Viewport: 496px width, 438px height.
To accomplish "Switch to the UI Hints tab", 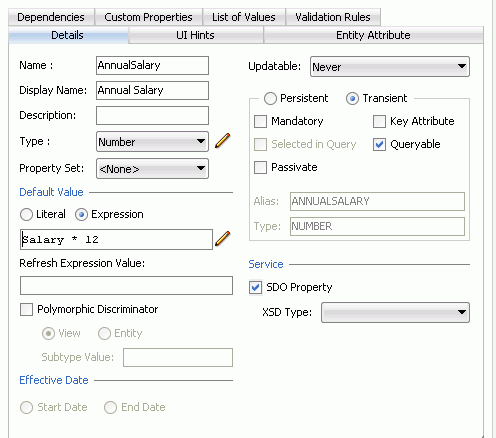I will [195, 35].
